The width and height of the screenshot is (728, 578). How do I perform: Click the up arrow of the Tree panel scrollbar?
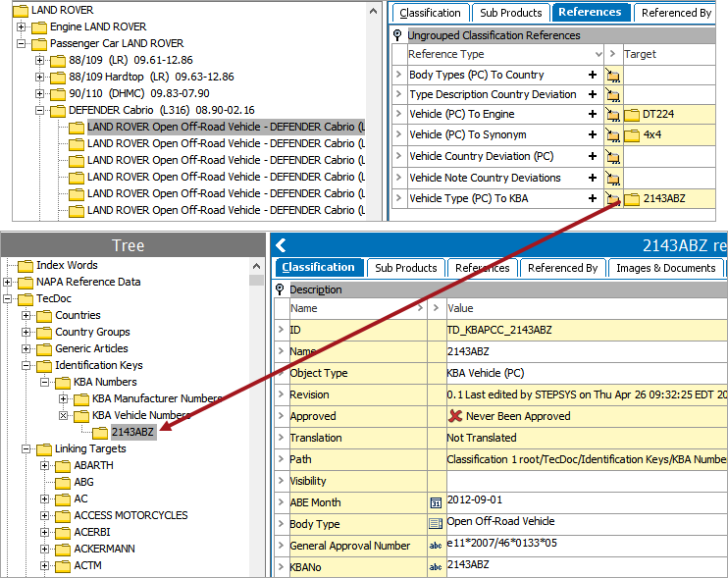click(x=256, y=267)
